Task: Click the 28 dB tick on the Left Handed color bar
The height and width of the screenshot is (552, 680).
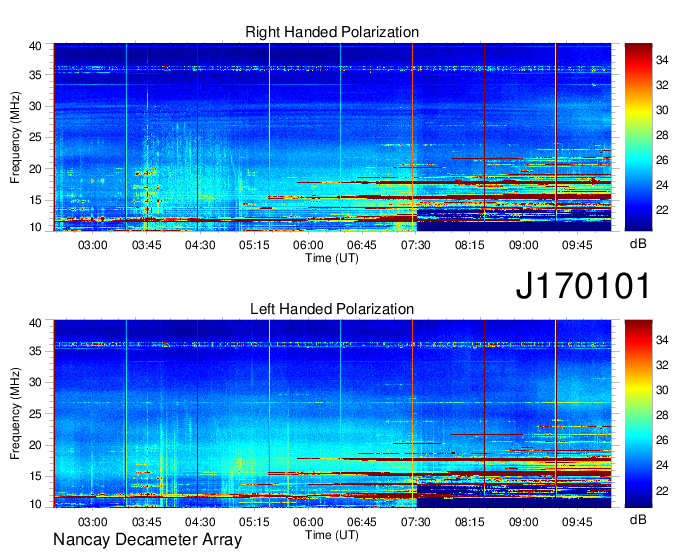Action: 662,415
